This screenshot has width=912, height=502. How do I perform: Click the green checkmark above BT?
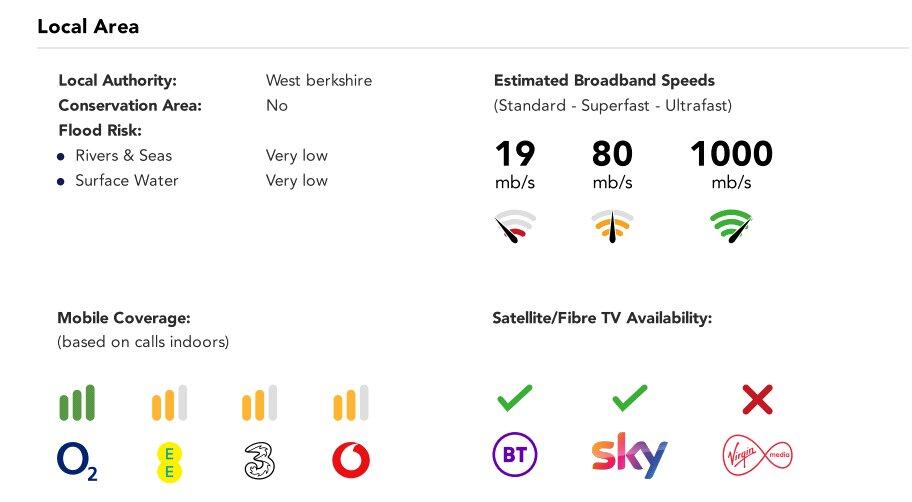click(x=515, y=399)
